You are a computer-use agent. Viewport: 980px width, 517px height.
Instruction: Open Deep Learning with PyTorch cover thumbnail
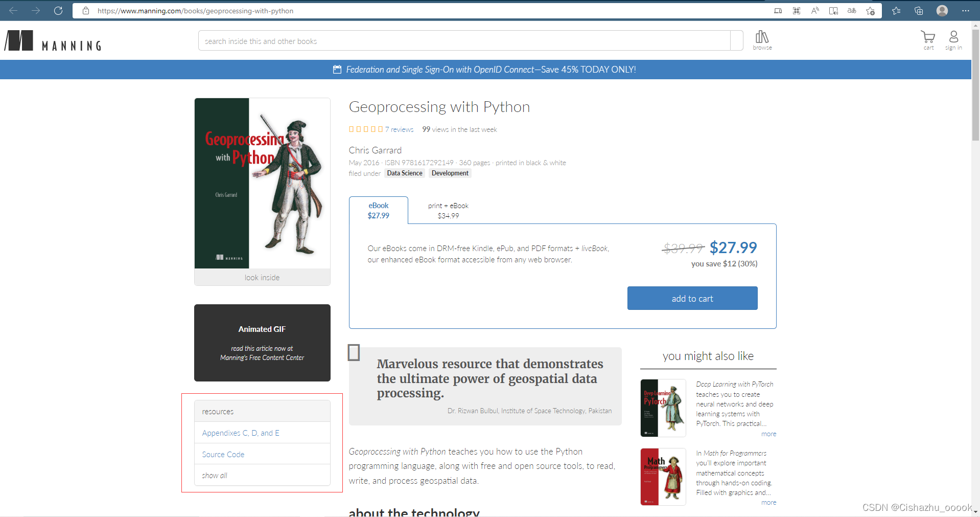(x=663, y=408)
